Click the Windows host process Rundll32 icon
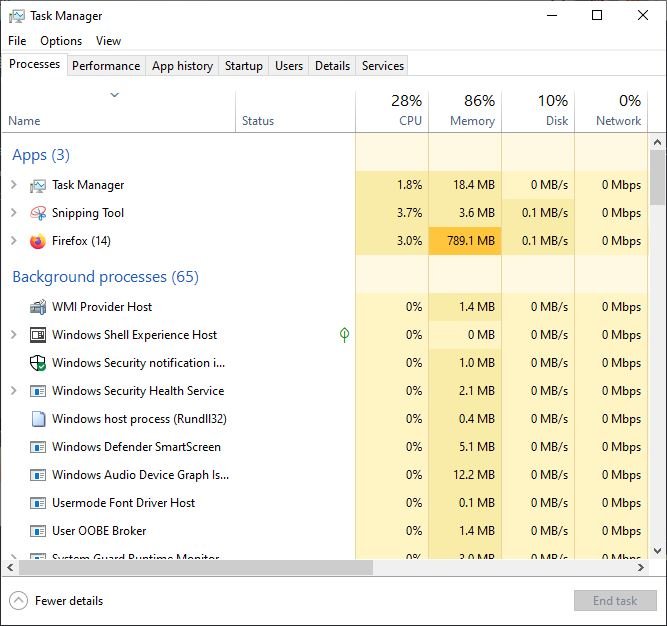 coord(38,419)
